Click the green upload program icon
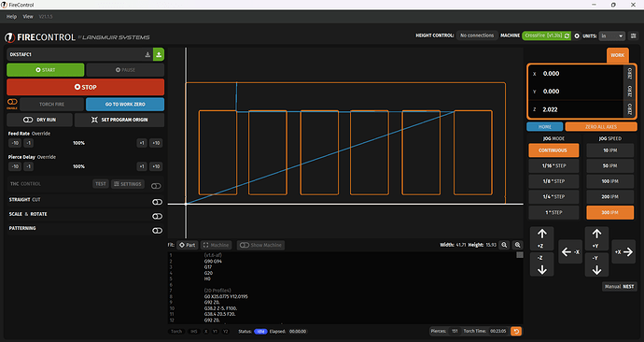 159,54
